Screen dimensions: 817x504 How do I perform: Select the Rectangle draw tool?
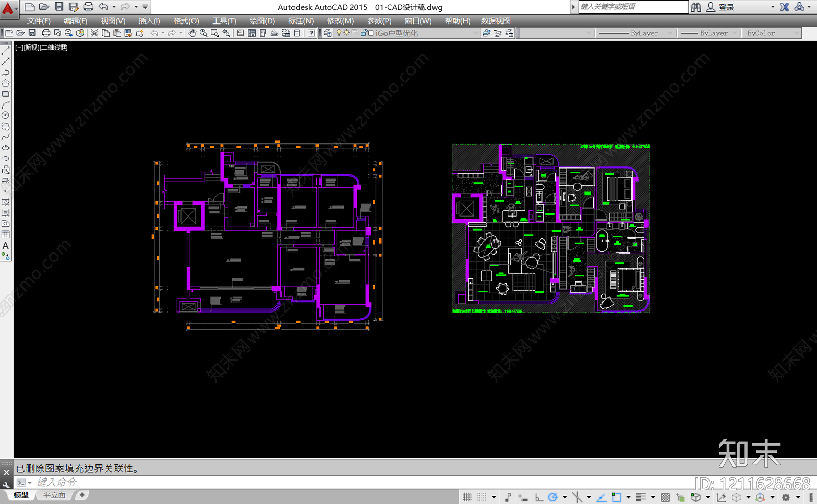[6, 94]
